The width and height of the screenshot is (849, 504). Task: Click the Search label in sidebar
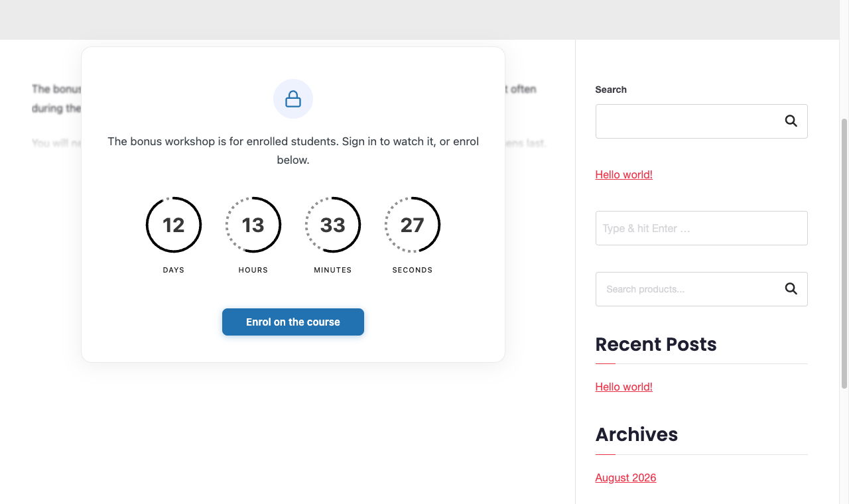(x=611, y=90)
